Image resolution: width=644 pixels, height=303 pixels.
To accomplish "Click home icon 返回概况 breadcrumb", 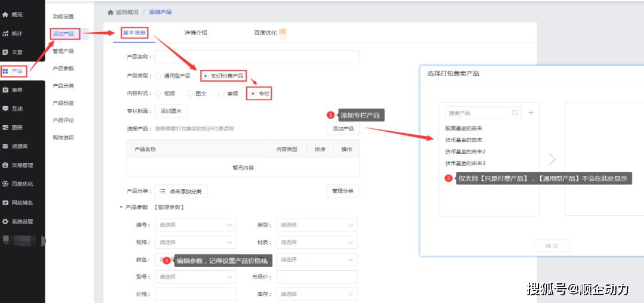I will click(x=110, y=12).
